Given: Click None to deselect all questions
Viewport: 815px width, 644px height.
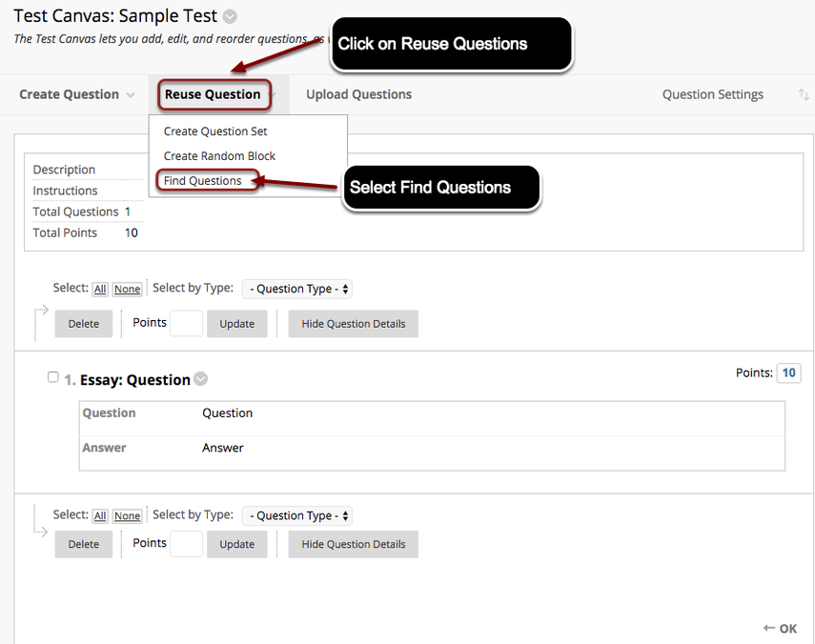Looking at the screenshot, I should coord(127,289).
